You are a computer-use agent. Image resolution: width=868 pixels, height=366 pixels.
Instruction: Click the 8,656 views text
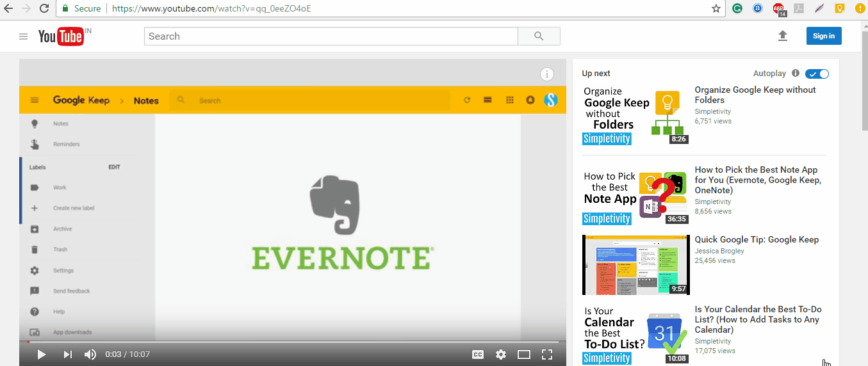(713, 211)
